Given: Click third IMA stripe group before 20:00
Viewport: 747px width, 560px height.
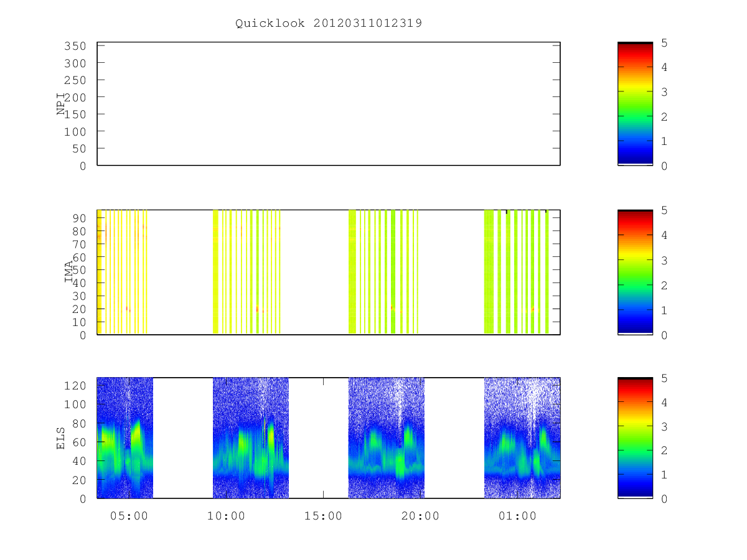Looking at the screenshot, I should [x=383, y=272].
